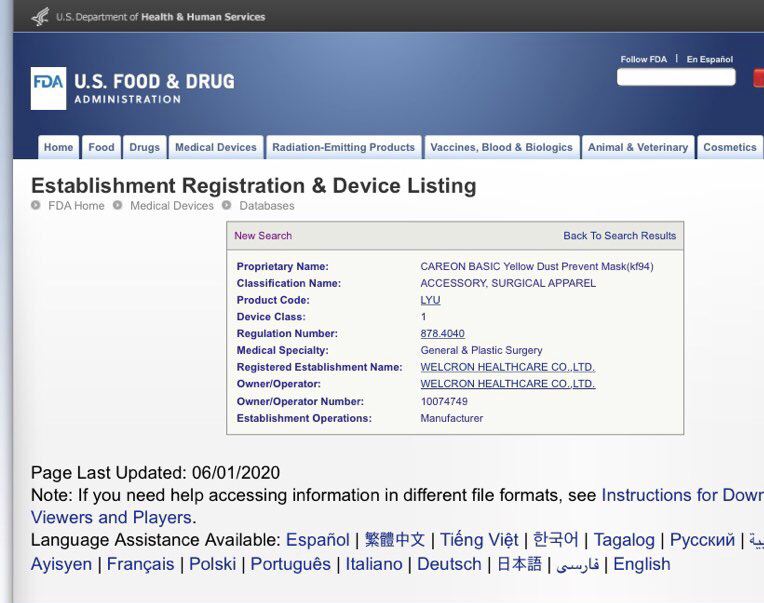Click the HHS eagle logo icon
Image resolution: width=764 pixels, height=603 pixels.
[40, 17]
